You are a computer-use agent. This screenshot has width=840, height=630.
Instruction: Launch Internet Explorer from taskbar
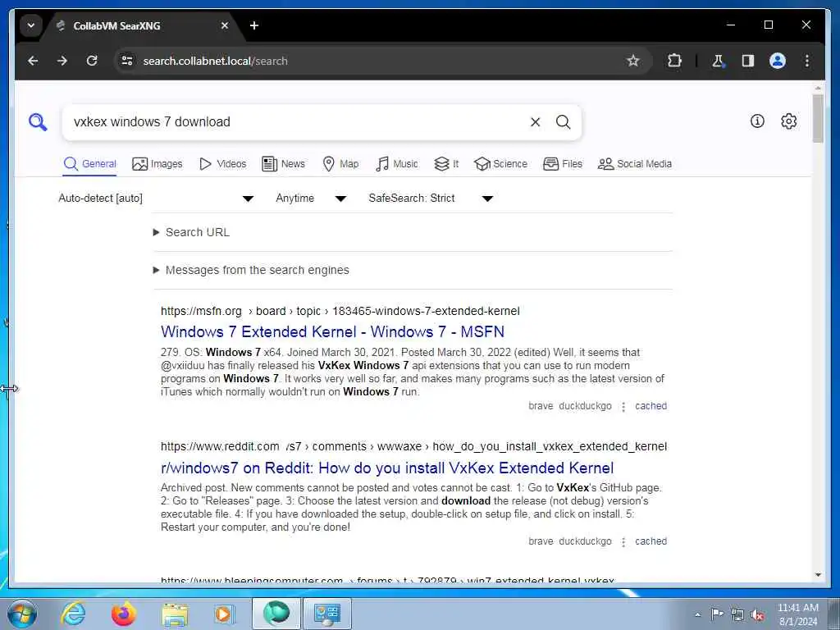[x=73, y=614]
